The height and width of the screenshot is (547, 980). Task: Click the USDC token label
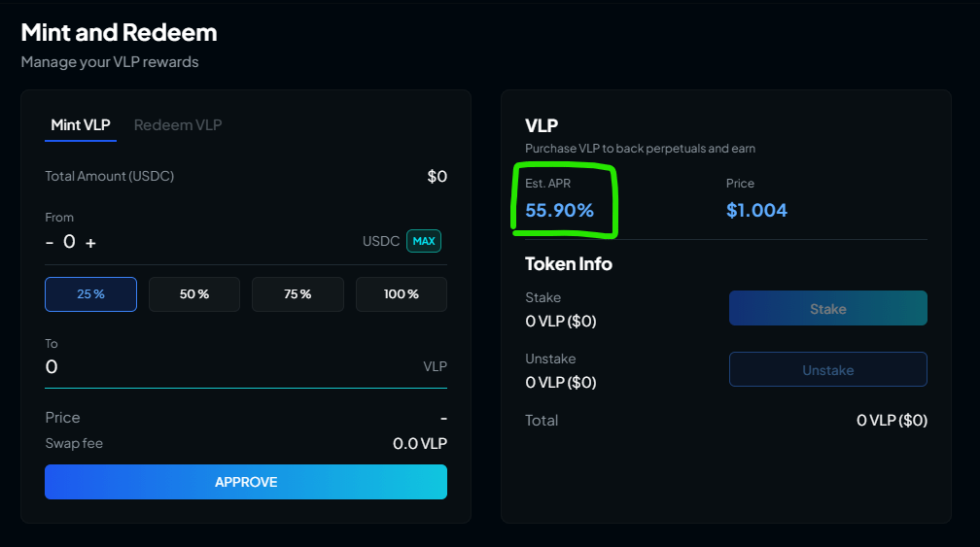tap(381, 241)
